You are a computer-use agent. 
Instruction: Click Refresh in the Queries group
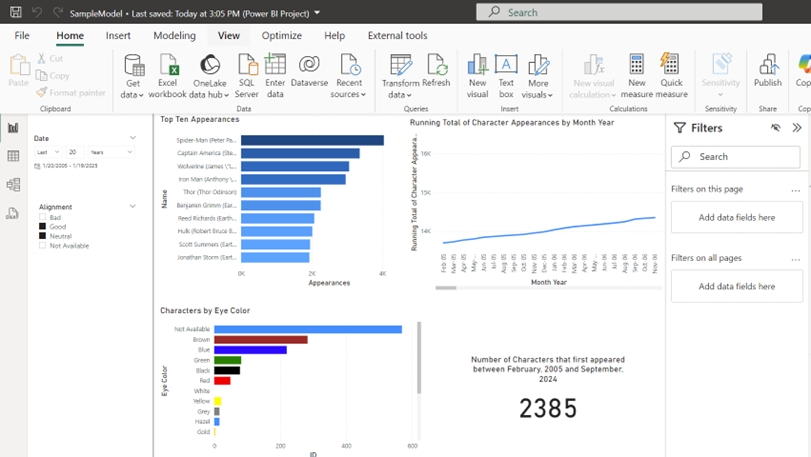[436, 70]
